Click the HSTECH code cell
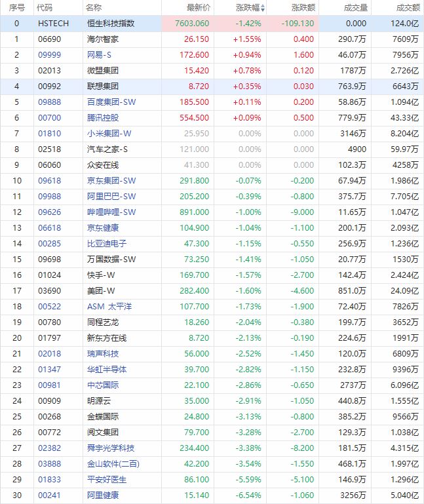The width and height of the screenshot is (424, 504). point(53,24)
